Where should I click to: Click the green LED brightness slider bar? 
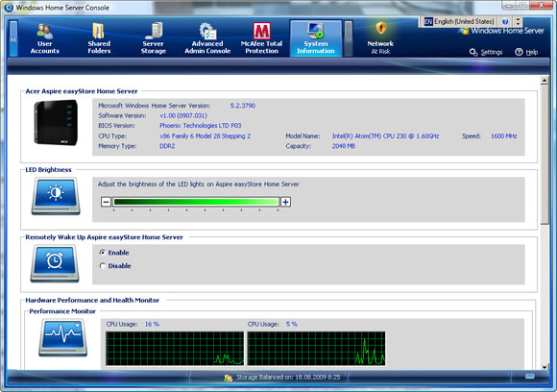click(x=196, y=202)
